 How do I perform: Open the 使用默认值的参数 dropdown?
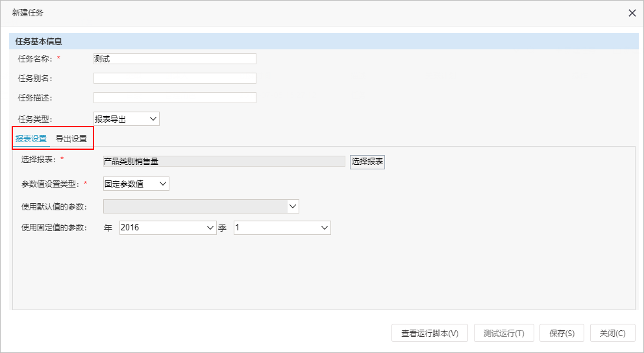[x=201, y=206]
